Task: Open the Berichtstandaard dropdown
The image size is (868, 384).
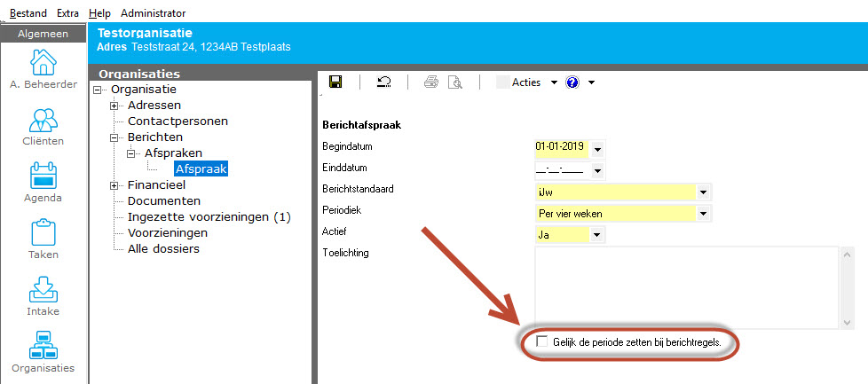Action: coord(703,192)
